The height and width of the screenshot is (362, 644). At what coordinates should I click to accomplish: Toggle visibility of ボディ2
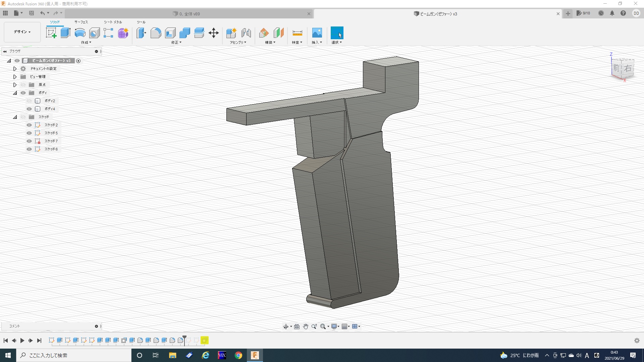29,101
